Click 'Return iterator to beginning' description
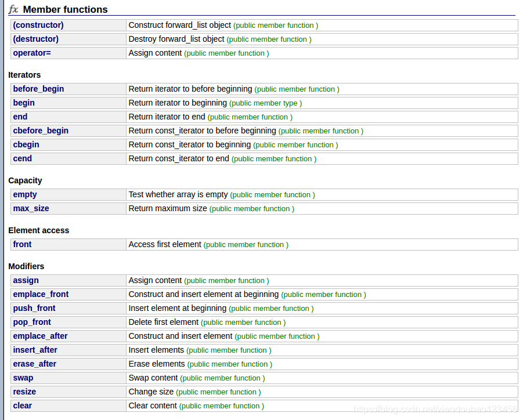This screenshot has width=523, height=420. 178,103
